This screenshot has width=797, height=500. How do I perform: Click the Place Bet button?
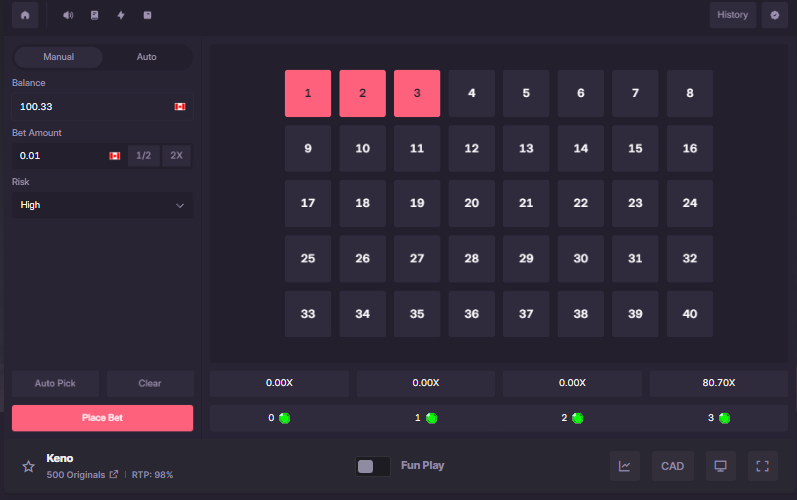pyautogui.click(x=102, y=418)
